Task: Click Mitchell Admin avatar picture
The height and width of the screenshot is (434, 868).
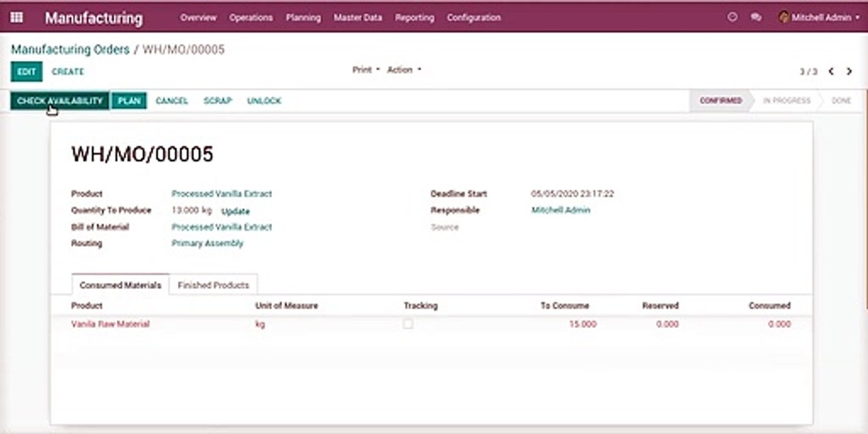Action: tap(784, 17)
